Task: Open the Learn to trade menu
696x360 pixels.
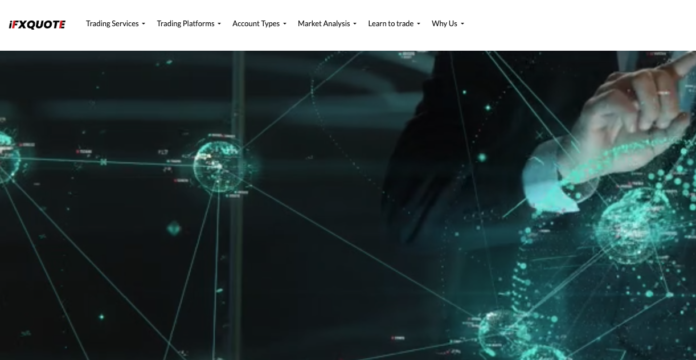Action: pos(394,24)
